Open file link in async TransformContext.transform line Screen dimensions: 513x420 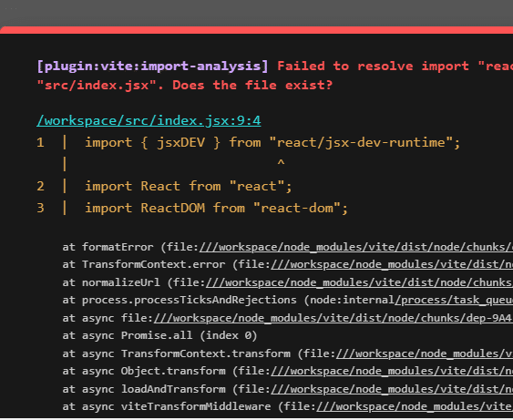(x=425, y=353)
